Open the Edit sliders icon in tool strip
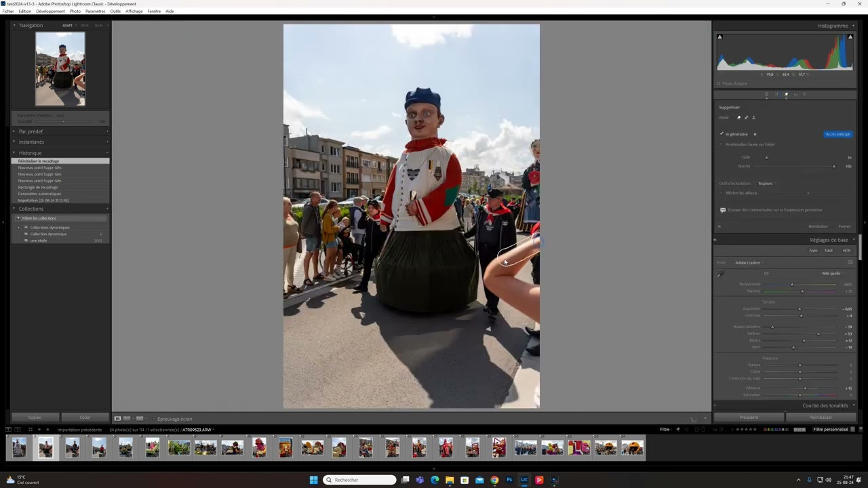The height and width of the screenshot is (488, 868). 767,94
